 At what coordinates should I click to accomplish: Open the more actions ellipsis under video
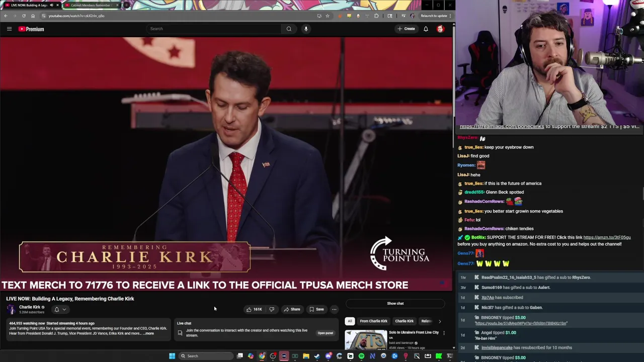334,309
